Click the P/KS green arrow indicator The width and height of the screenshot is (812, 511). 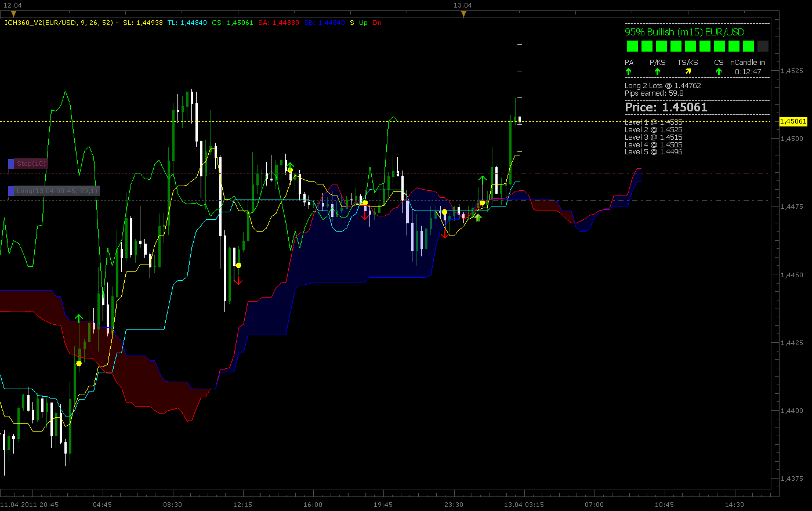point(657,71)
